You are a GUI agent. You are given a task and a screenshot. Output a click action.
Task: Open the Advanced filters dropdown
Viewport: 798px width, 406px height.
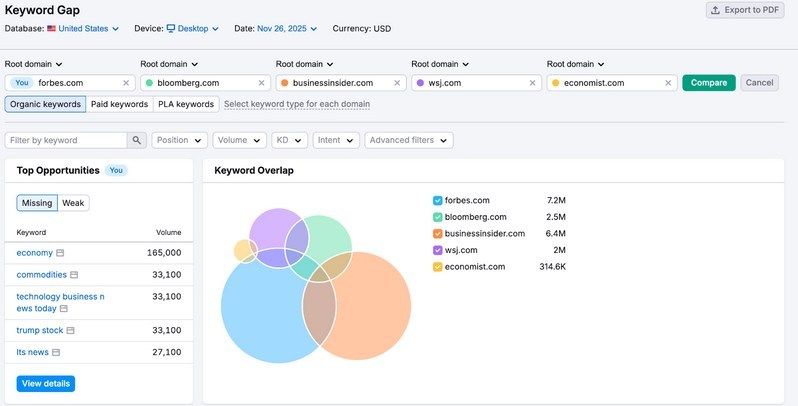coord(409,140)
